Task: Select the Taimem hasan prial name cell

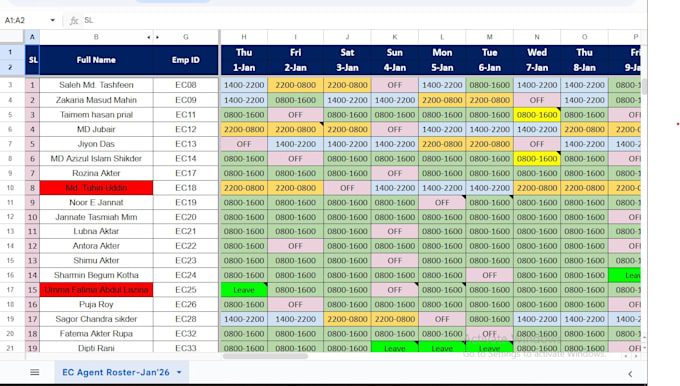Action: (96, 114)
